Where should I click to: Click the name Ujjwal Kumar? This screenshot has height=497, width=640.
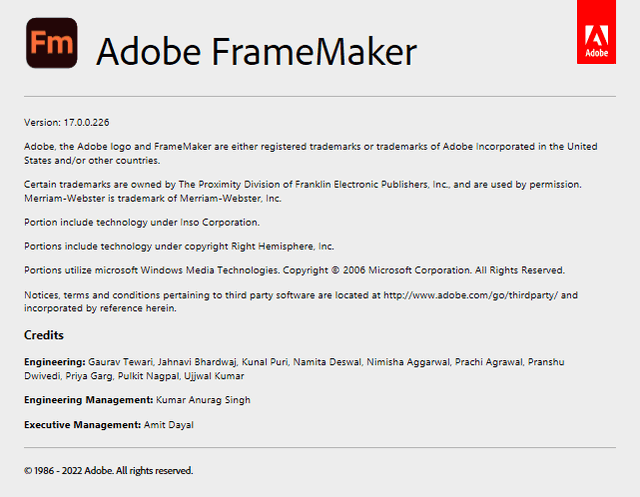pyautogui.click(x=214, y=376)
